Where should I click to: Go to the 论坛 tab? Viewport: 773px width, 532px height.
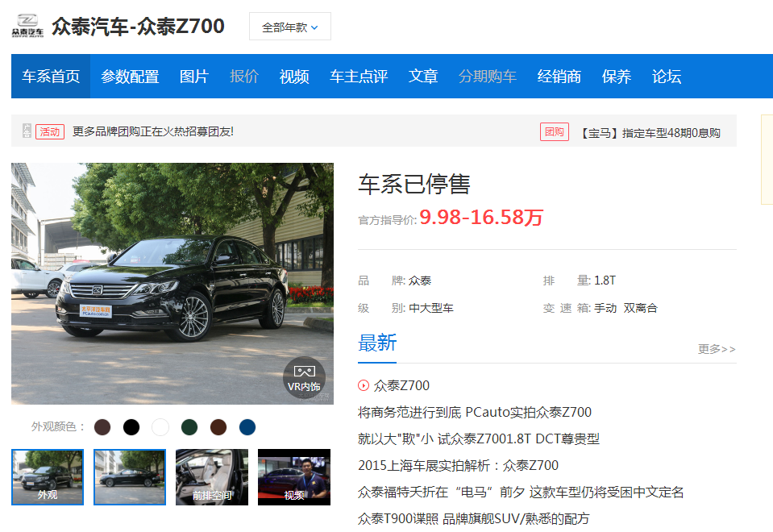[x=667, y=77]
